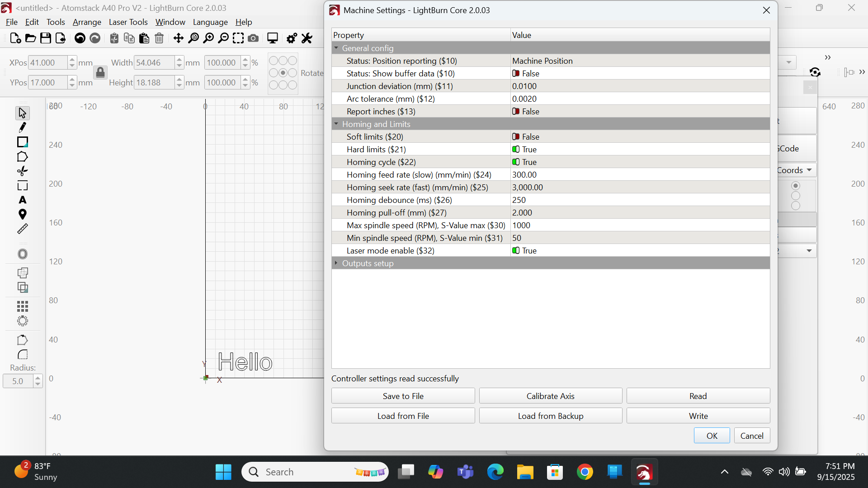Increase Width spinner up arrow
This screenshot has width=868, height=488.
tap(179, 60)
